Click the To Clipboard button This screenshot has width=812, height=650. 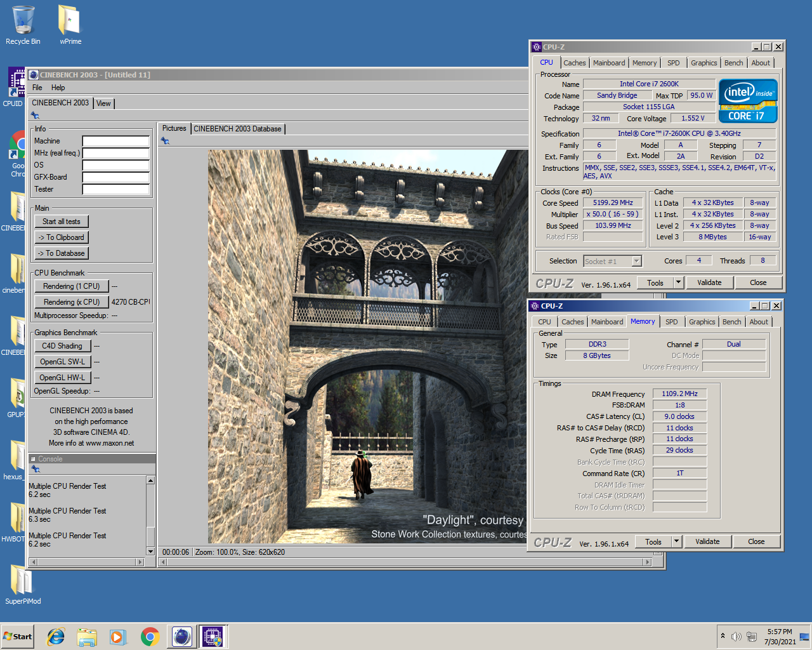tap(62, 237)
